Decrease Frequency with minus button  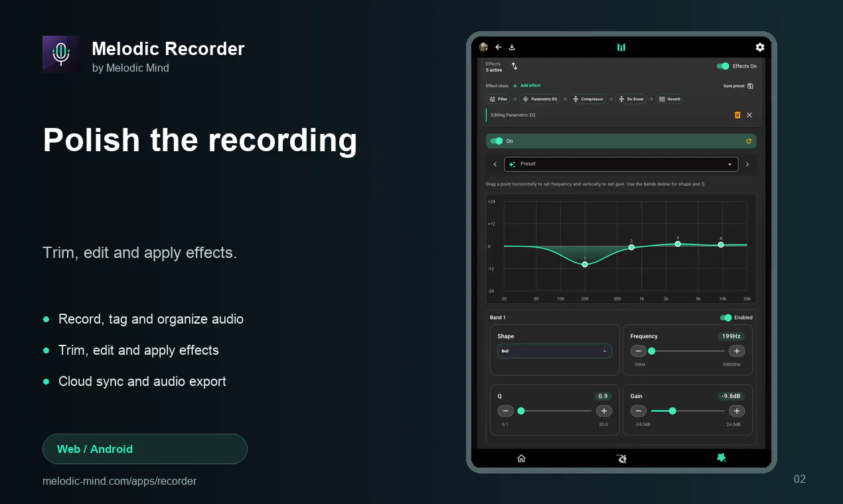(x=638, y=351)
